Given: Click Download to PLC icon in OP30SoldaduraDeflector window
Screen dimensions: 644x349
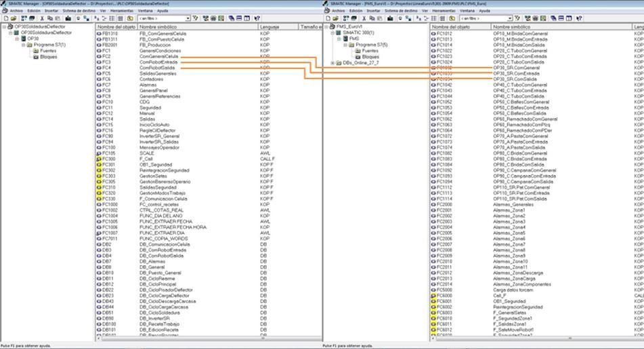Looking at the screenshot, I should point(68,18).
